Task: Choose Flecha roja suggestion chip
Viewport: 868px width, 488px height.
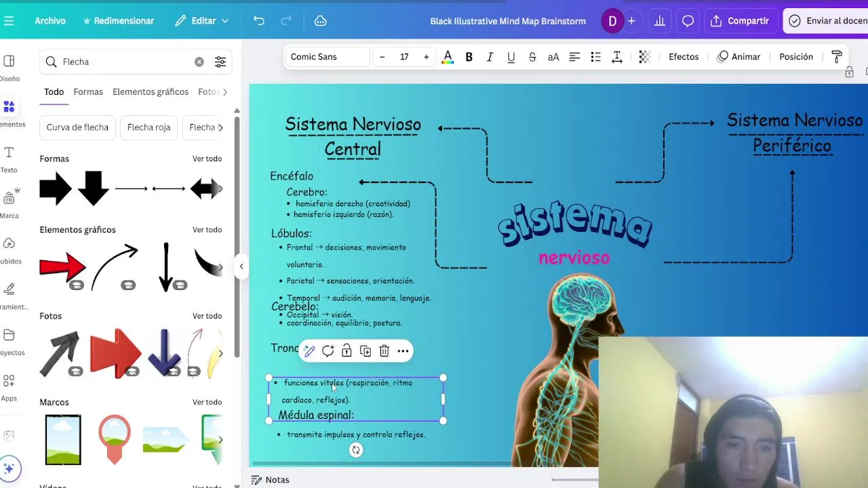Action: click(149, 127)
